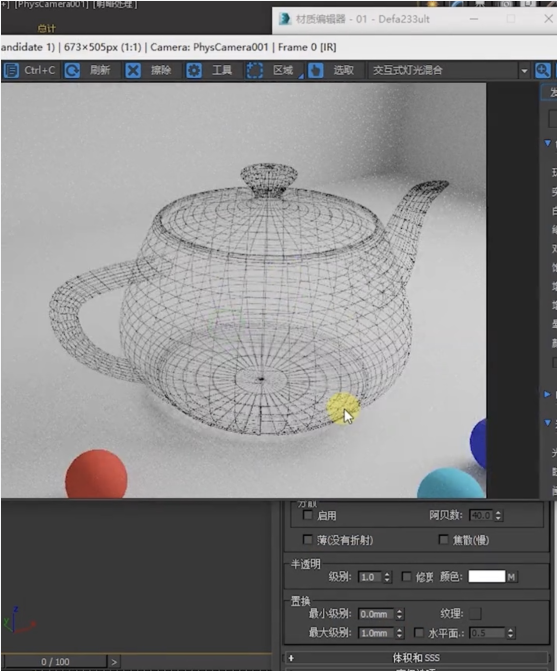Click the 最大级别 1.0mm input field

(376, 632)
